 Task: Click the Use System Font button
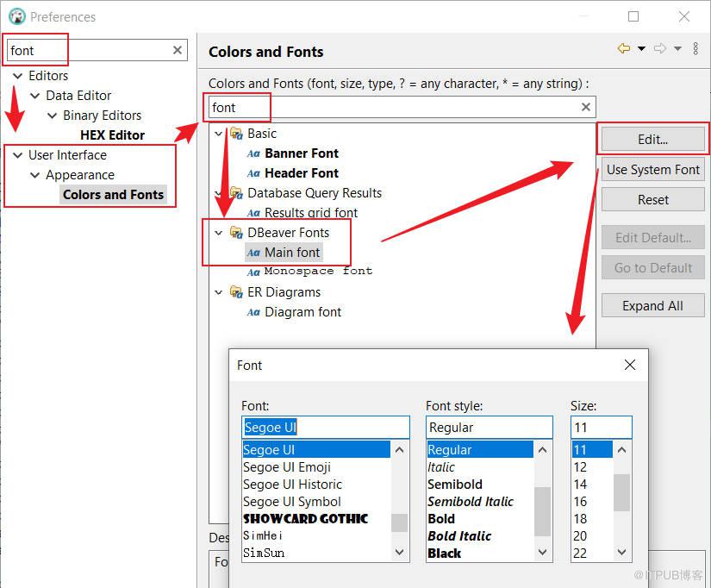[x=652, y=170]
